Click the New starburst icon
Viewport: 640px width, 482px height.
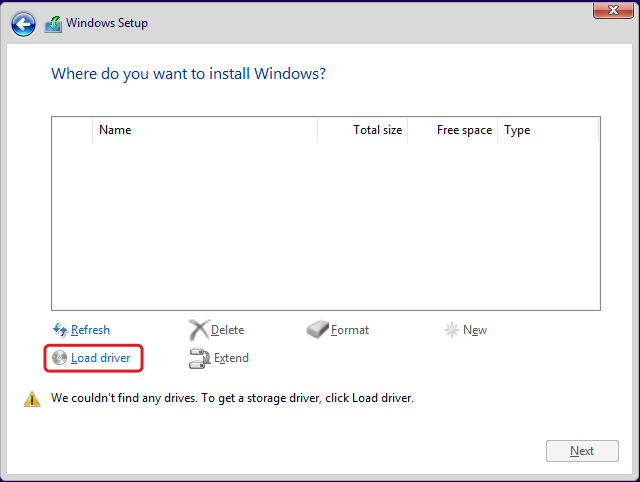click(x=452, y=330)
